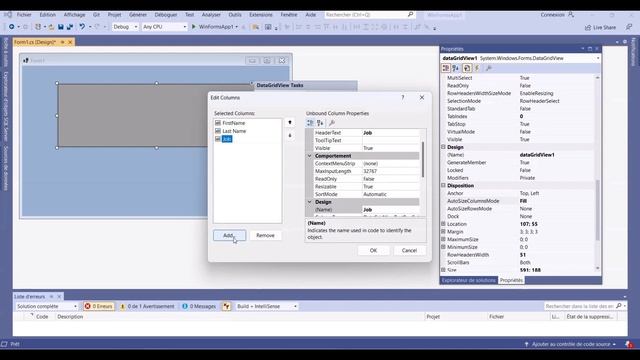Open the Debug configuration dropdown
The image size is (640, 360).
tap(125, 27)
